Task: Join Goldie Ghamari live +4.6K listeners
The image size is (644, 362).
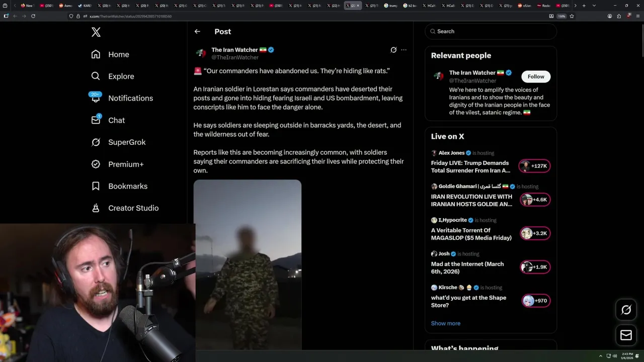Action: click(535, 200)
